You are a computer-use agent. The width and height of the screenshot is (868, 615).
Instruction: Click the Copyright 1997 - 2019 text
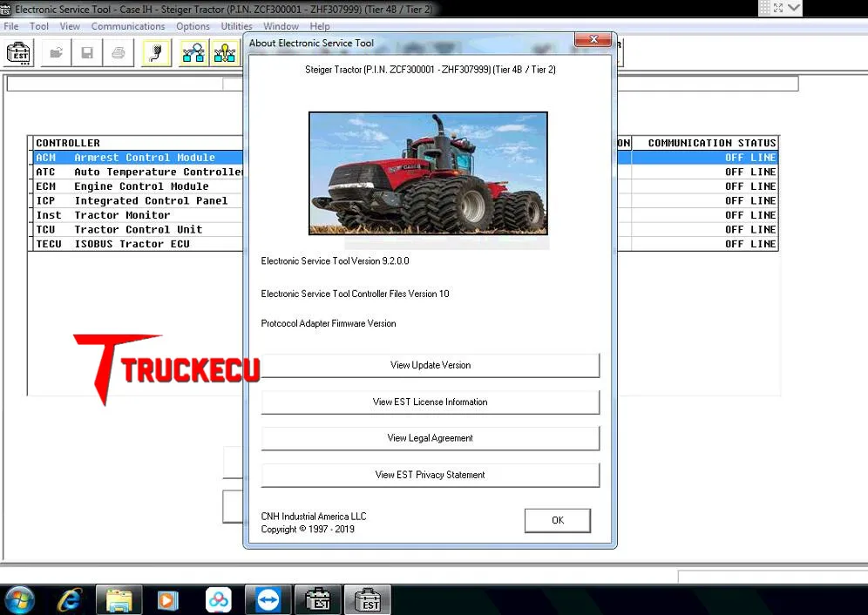[x=308, y=530]
